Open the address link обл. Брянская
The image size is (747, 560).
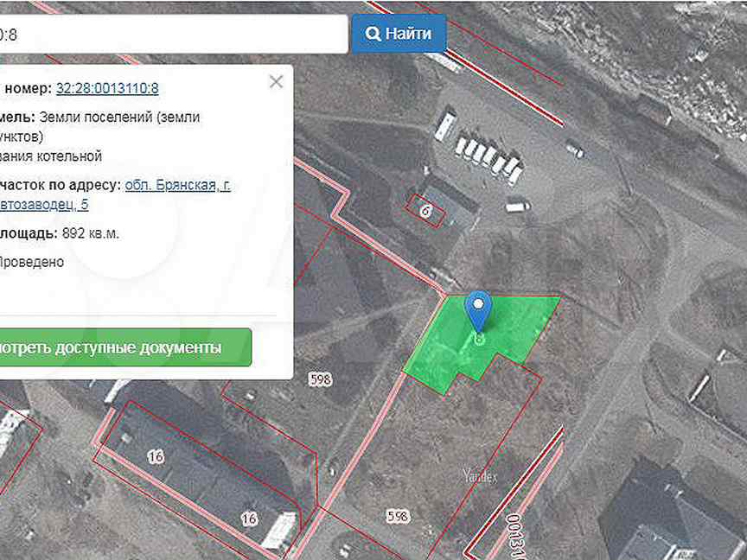click(x=177, y=184)
